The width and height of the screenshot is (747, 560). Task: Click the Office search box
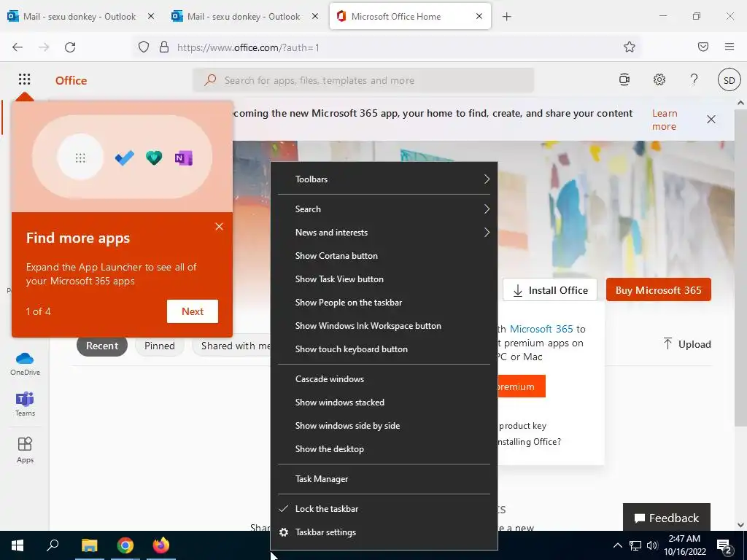coord(363,80)
